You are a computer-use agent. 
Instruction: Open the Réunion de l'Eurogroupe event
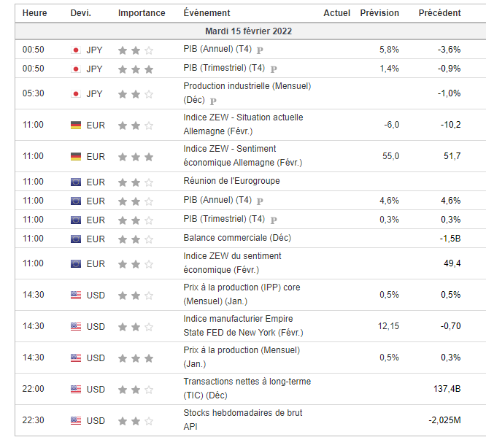[231, 181]
